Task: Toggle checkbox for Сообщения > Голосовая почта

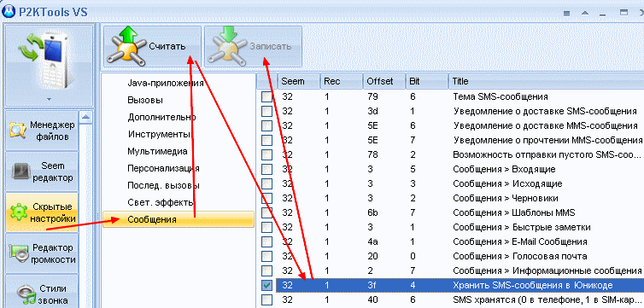Action: 267,256
